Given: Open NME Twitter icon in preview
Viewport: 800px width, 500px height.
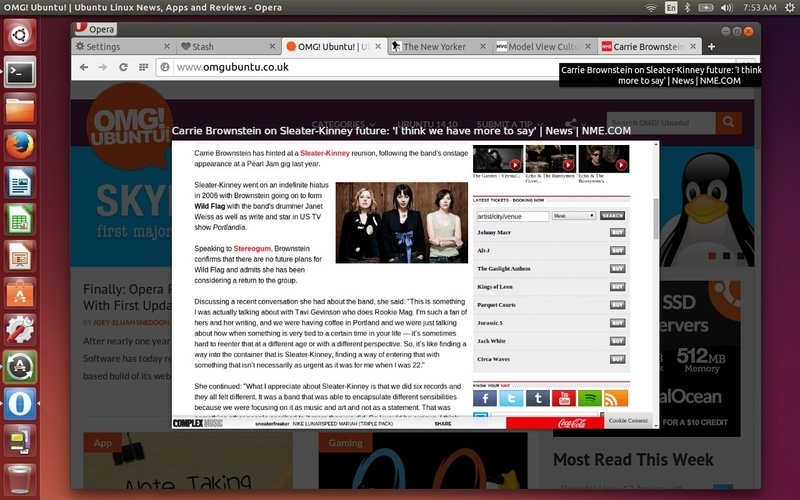Looking at the screenshot, I should click(x=511, y=398).
